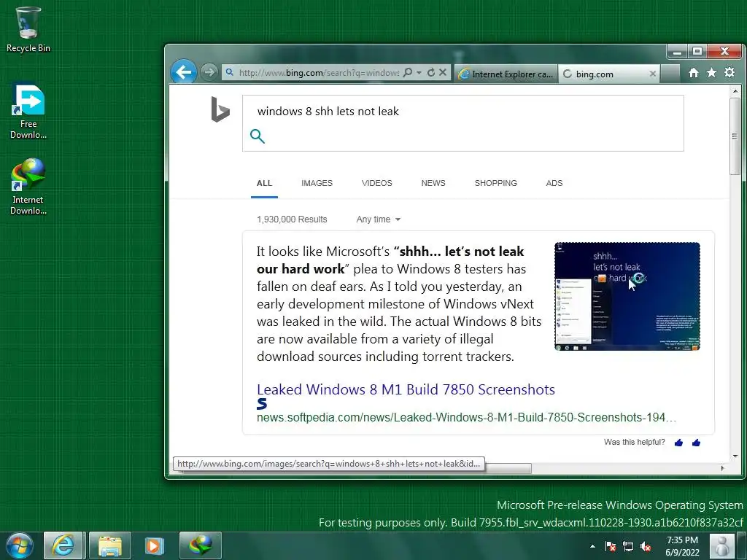Select the Internet Download Manager desktop shortcut
This screenshot has height=560, width=747.
pyautogui.click(x=28, y=187)
